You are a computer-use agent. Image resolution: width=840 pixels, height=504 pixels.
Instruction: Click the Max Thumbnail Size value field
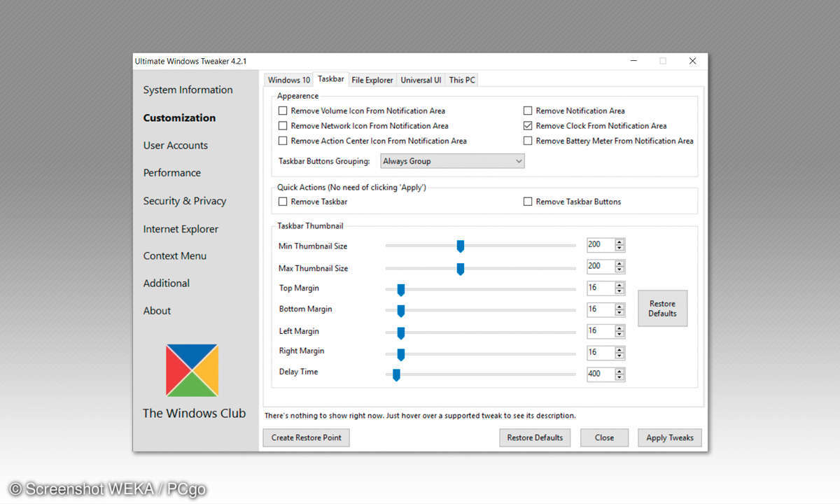pos(601,267)
